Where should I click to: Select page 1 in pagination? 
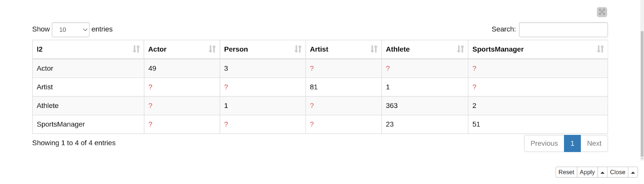click(572, 143)
